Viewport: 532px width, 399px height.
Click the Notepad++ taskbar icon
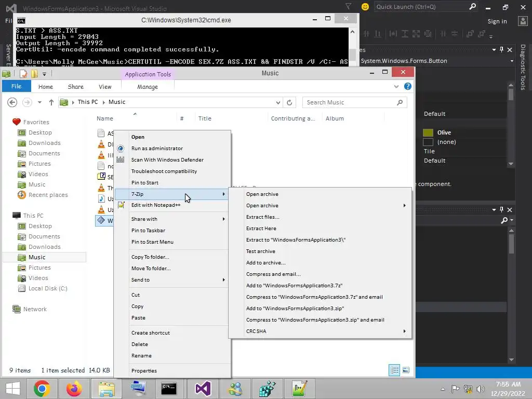tap(300, 389)
